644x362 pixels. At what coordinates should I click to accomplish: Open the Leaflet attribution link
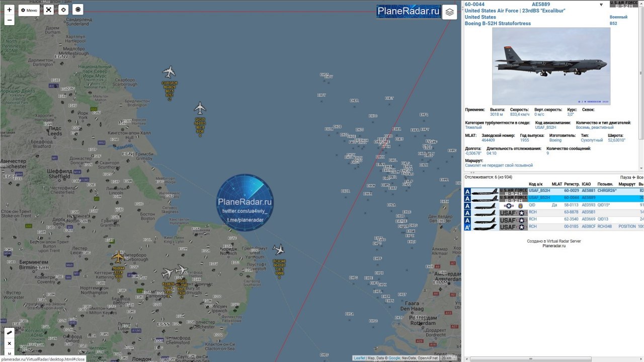(359, 358)
